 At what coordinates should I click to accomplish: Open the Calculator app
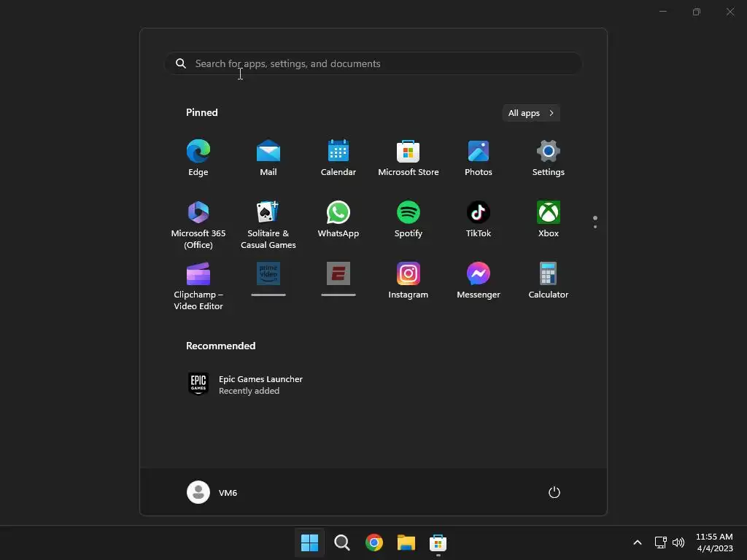click(549, 280)
